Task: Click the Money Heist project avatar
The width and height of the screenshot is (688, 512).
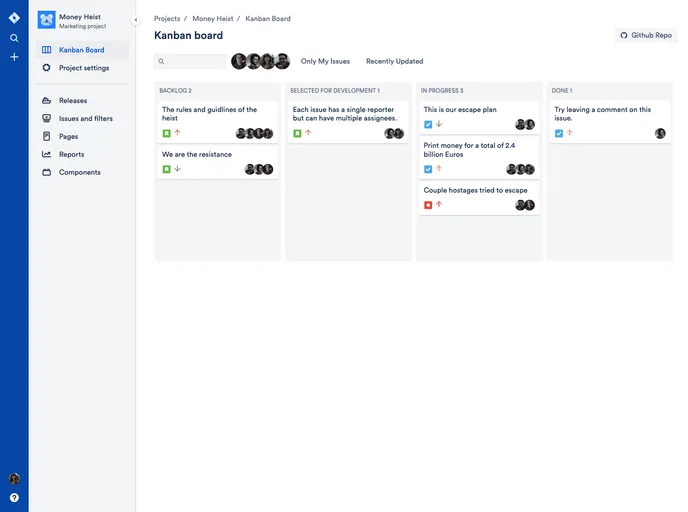Action: pyautogui.click(x=47, y=20)
